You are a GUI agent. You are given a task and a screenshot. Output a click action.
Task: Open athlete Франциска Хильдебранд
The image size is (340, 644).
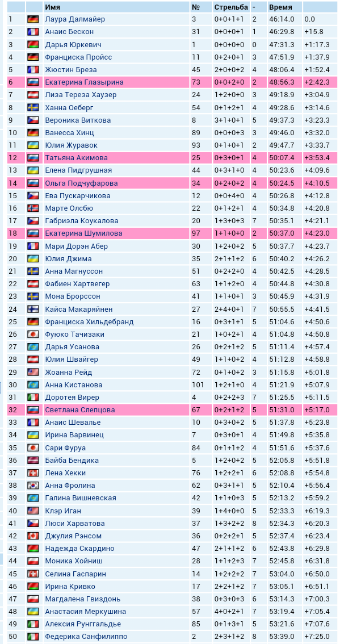tap(89, 322)
